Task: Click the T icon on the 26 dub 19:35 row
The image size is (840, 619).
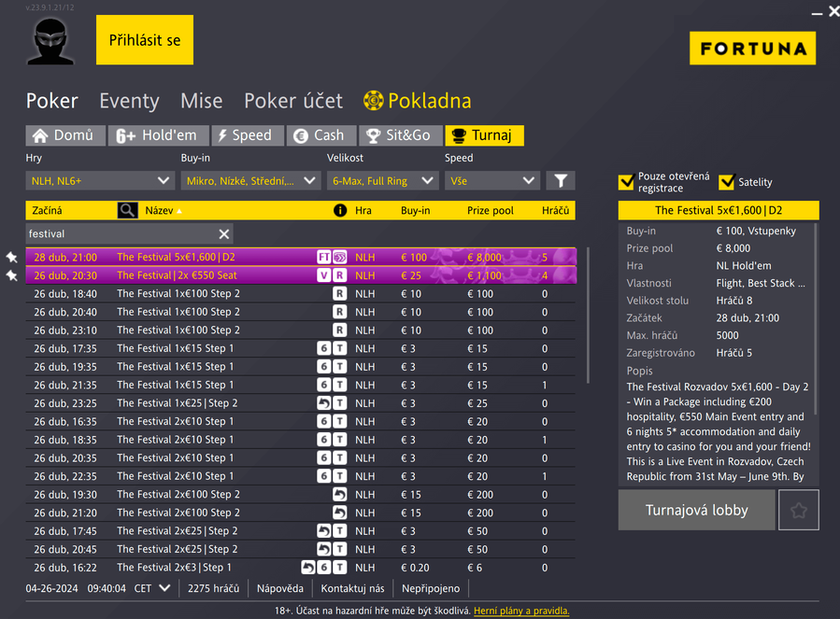Action: point(339,367)
